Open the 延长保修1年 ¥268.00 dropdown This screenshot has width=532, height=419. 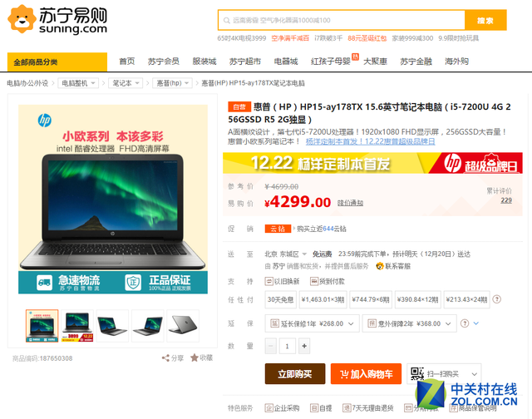point(312,323)
